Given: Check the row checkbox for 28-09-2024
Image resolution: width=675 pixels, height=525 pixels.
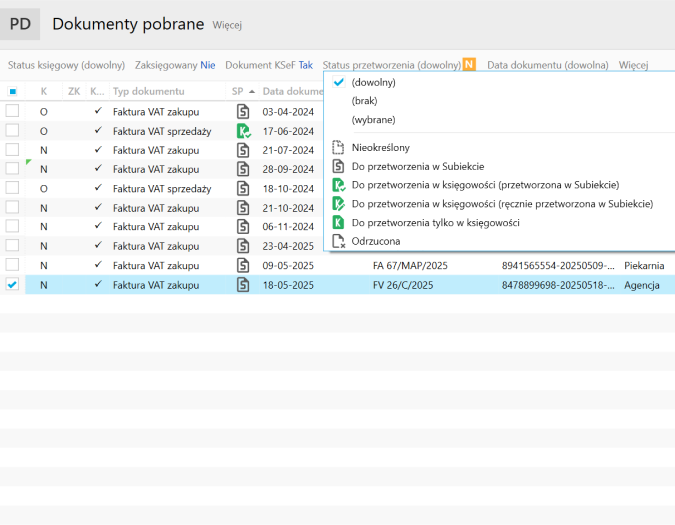Looking at the screenshot, I should pyautogui.click(x=12, y=168).
